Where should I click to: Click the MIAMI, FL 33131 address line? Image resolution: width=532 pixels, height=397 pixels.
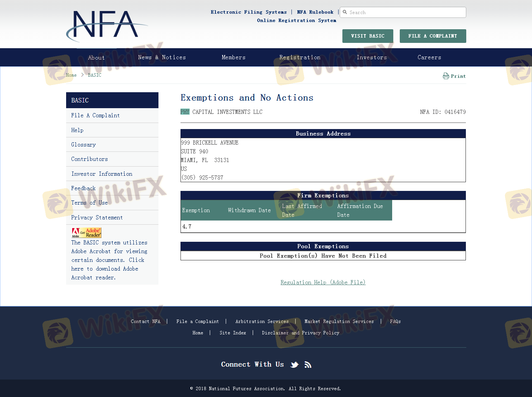pos(205,160)
